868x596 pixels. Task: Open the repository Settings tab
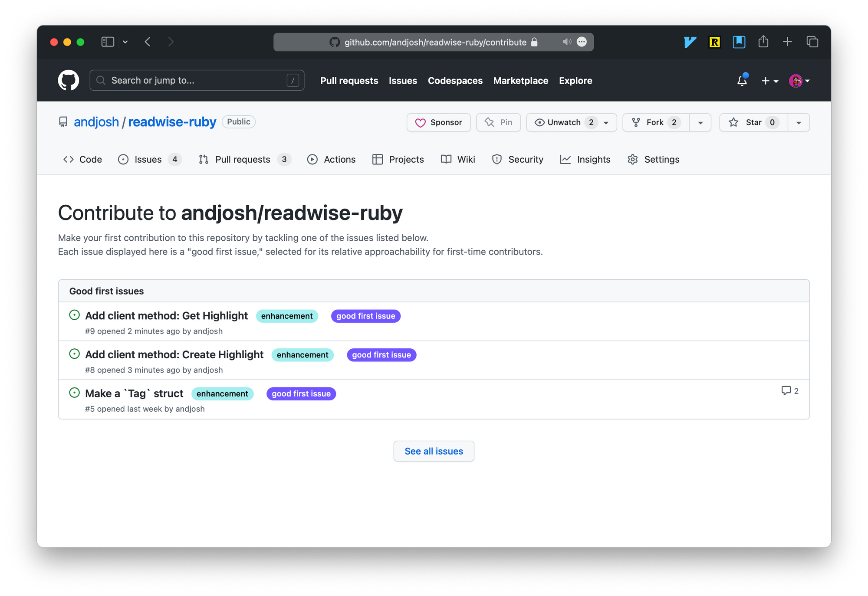pyautogui.click(x=653, y=159)
